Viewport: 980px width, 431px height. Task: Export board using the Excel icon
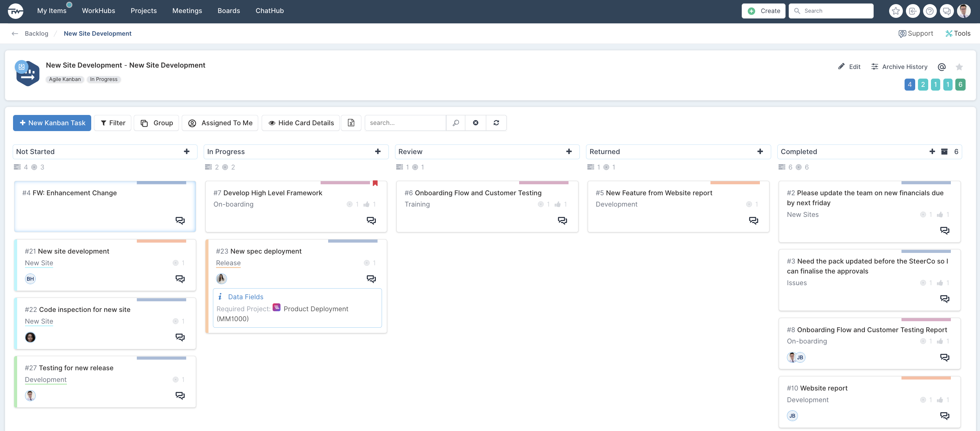point(351,123)
